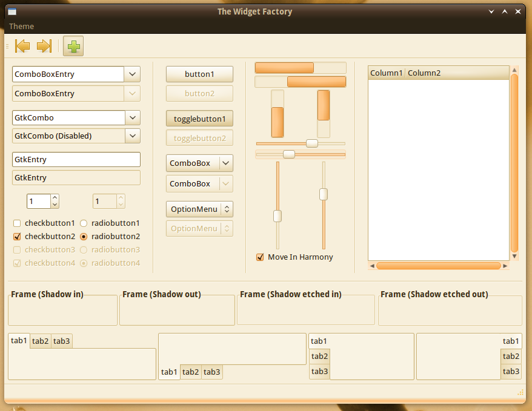Click the right vertical slider handle
The height and width of the screenshot is (411, 532).
pyautogui.click(x=324, y=194)
